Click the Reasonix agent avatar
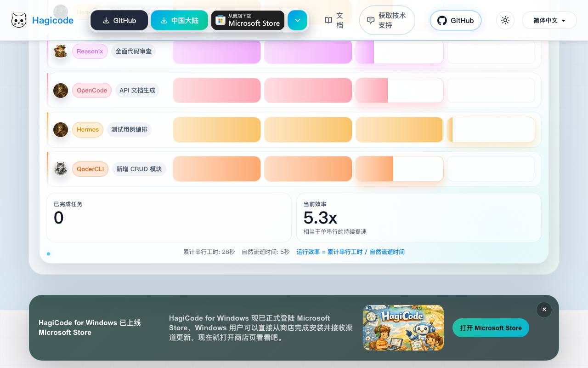The image size is (588, 368). pyautogui.click(x=61, y=51)
